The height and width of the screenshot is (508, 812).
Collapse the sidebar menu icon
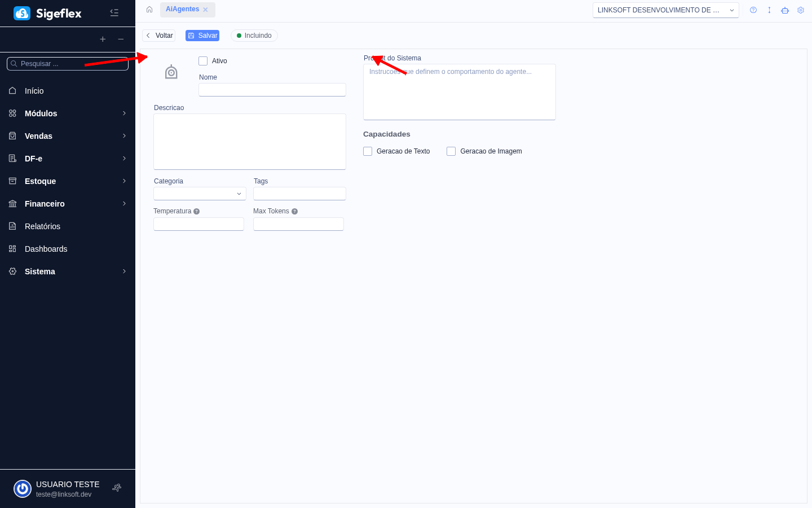click(114, 12)
